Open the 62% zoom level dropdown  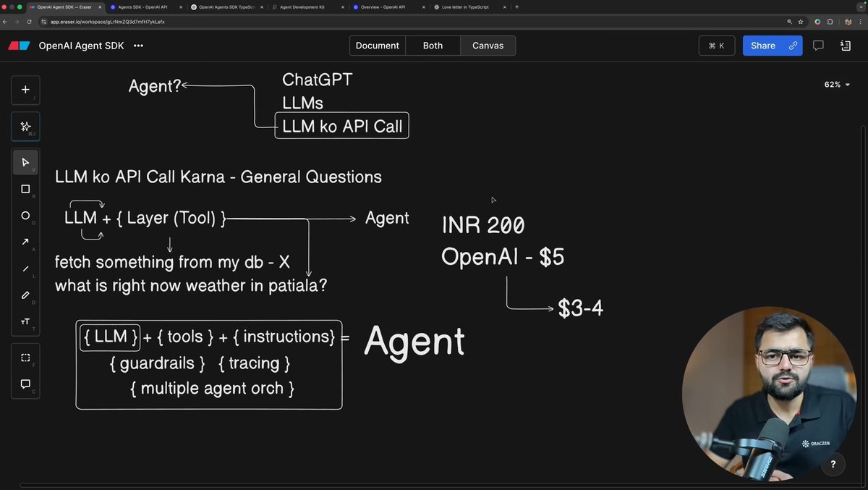(837, 85)
